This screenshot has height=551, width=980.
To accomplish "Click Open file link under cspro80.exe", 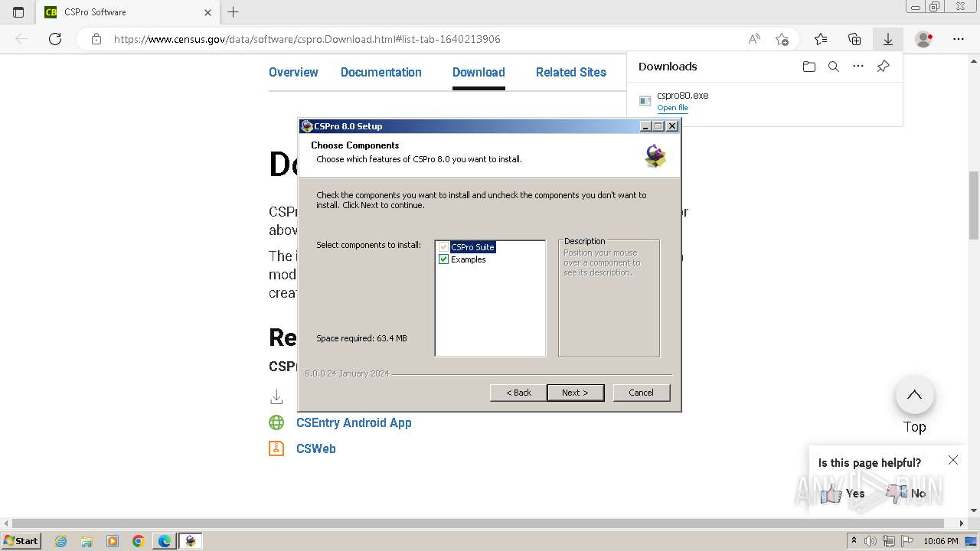I will [x=672, y=108].
